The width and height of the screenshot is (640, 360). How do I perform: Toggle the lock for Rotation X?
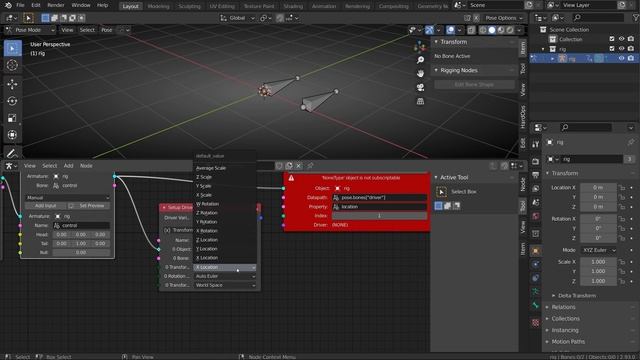[x=622, y=219]
